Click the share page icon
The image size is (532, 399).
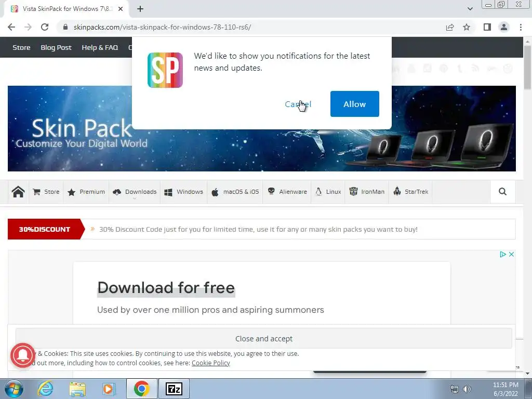[450, 27]
